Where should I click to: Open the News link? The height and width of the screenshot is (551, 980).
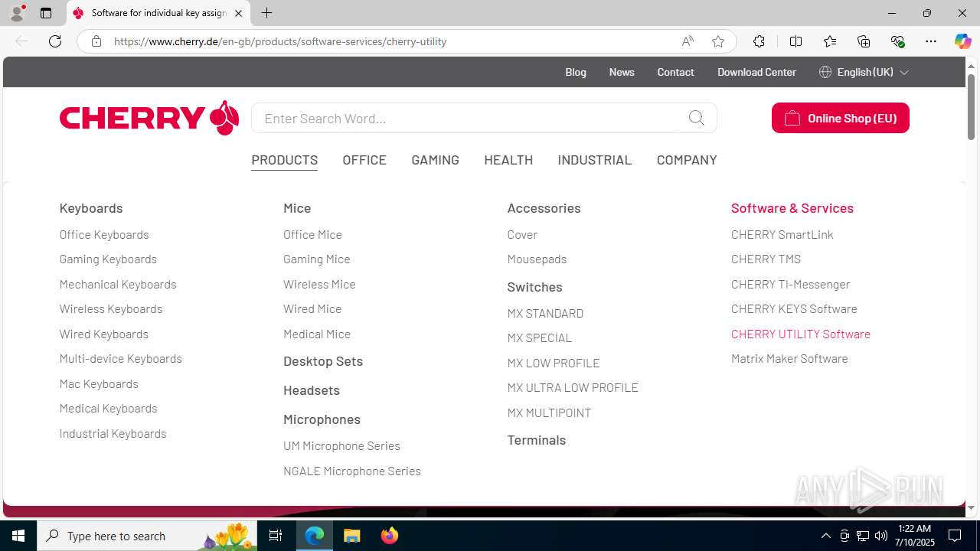[622, 72]
